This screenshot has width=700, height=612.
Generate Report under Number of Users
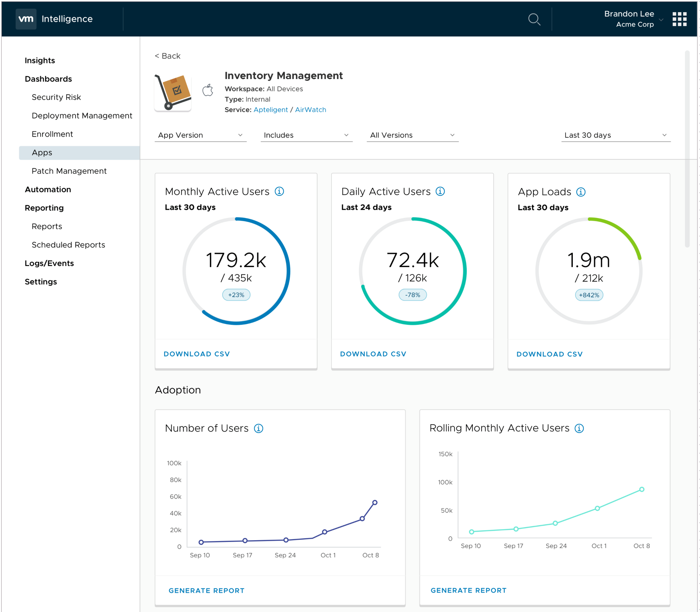click(206, 590)
